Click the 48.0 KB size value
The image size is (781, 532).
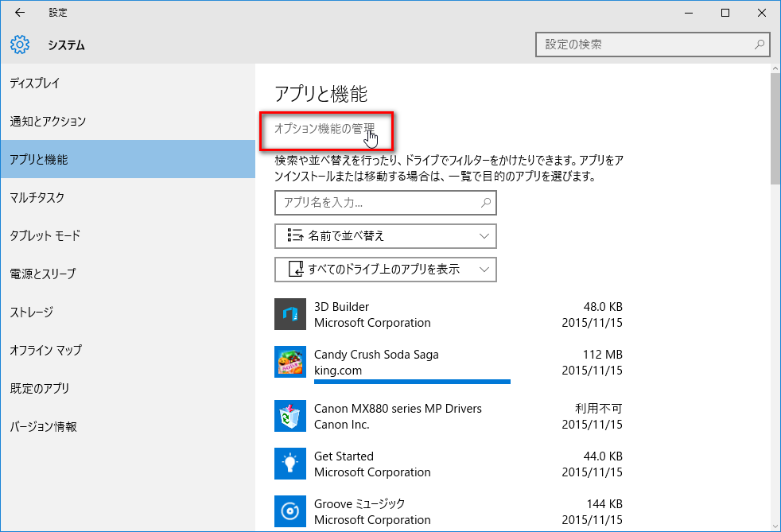click(x=603, y=306)
